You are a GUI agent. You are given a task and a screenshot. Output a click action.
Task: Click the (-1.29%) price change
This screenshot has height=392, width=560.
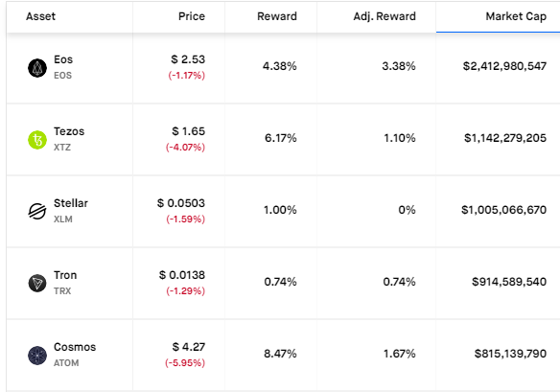point(186,291)
